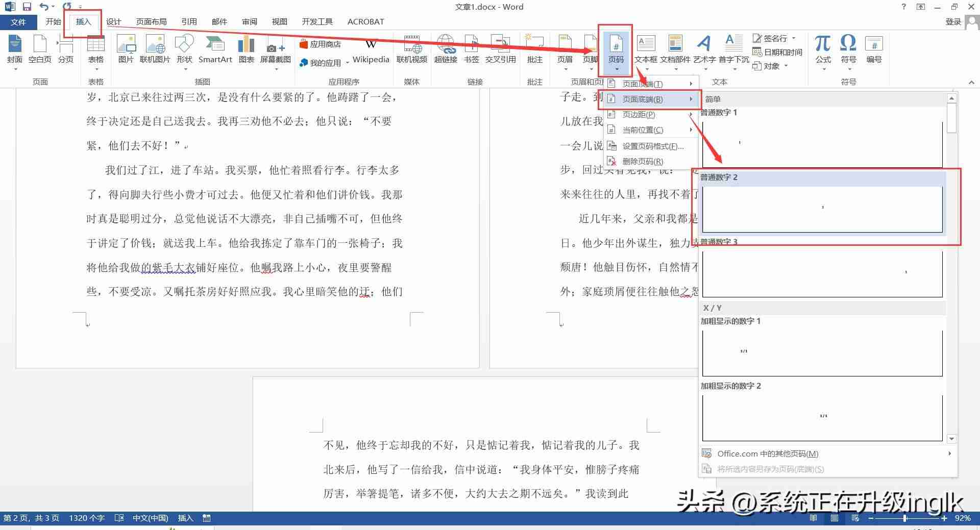
Task: Insert a page break (分页)
Action: 66,50
